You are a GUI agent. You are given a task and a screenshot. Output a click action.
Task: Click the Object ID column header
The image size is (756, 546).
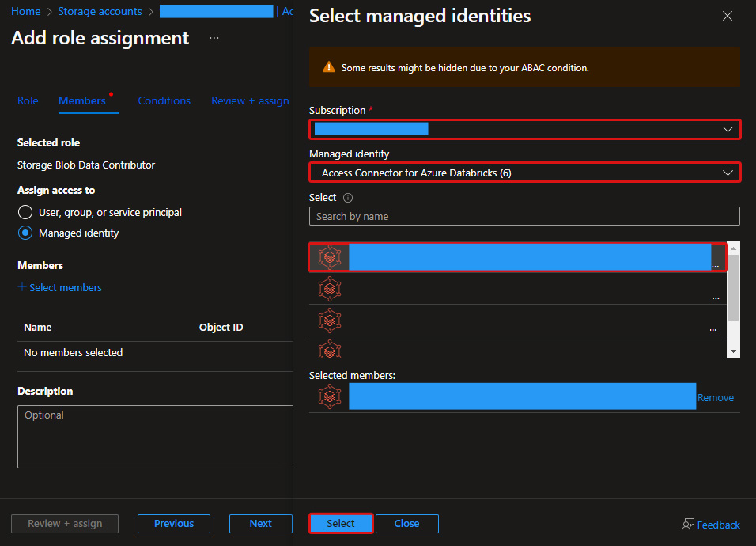coord(221,327)
